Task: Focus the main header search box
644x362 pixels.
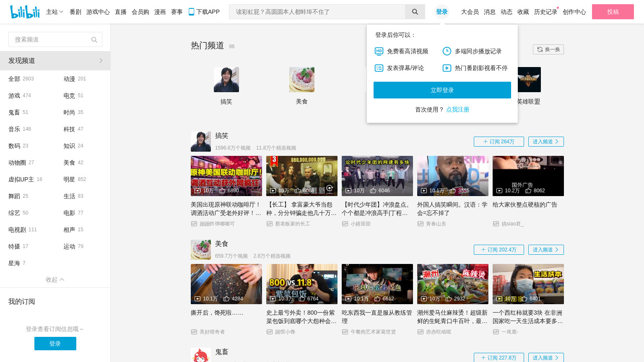Action: tap(317, 12)
